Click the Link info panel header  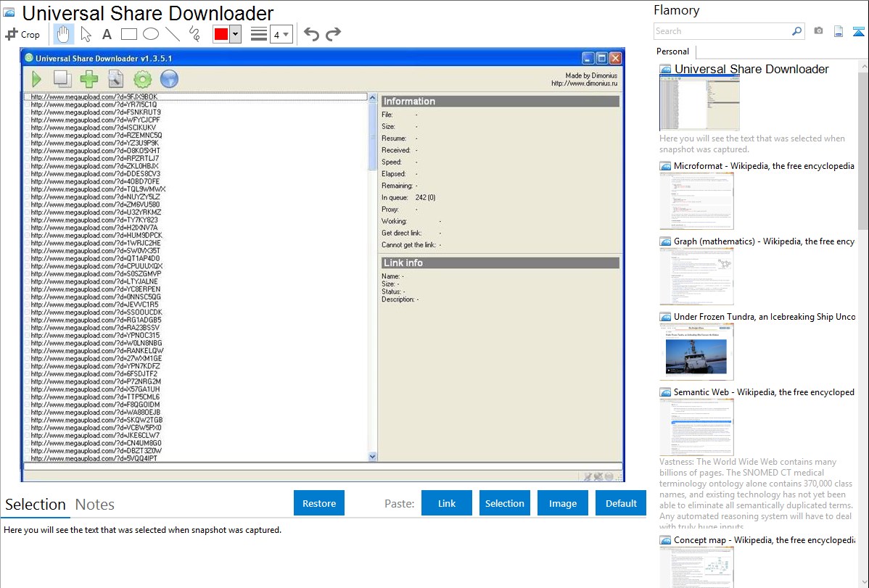(500, 262)
